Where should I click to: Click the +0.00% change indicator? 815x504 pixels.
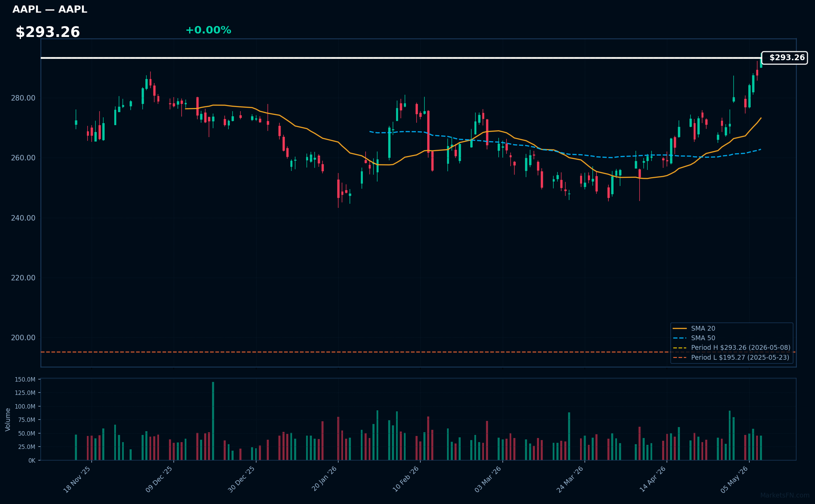[208, 30]
